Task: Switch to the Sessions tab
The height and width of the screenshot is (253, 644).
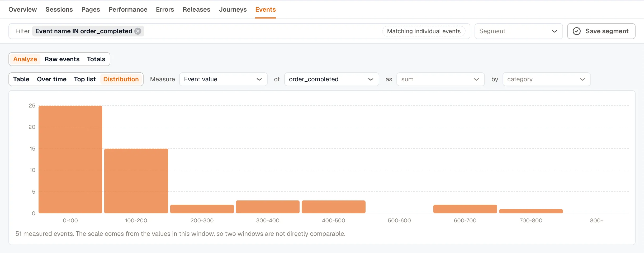Action: [59, 10]
